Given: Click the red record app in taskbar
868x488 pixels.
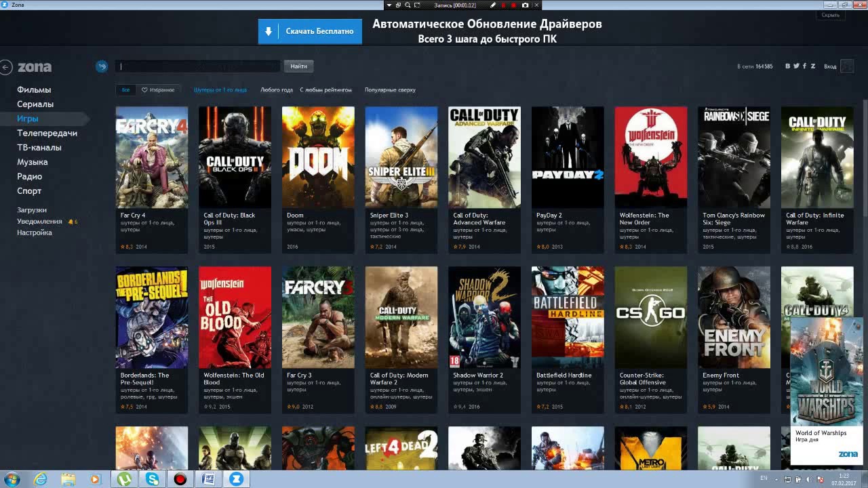Looking at the screenshot, I should [180, 479].
